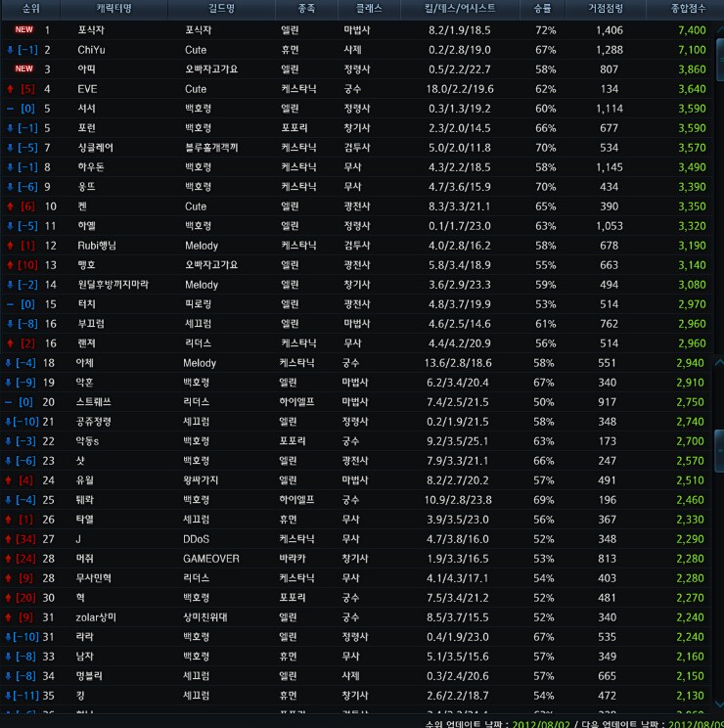Click the blue down arrow beside 싱클레어
The width and height of the screenshot is (724, 728).
point(11,148)
